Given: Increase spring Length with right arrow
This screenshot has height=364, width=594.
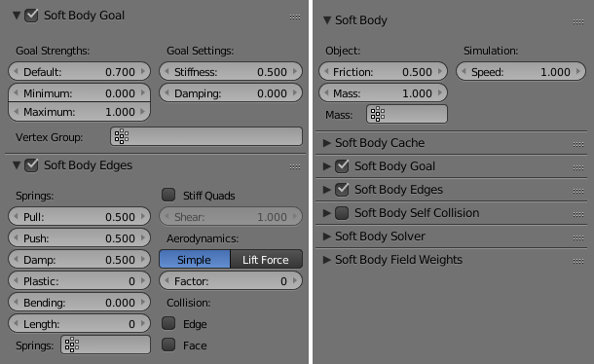Looking at the screenshot, I should click(x=143, y=323).
